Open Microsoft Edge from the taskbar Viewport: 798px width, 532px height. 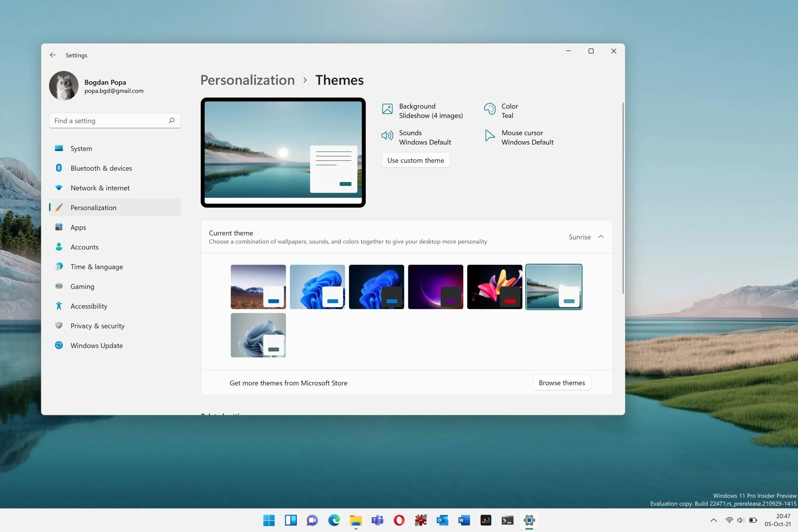click(334, 520)
